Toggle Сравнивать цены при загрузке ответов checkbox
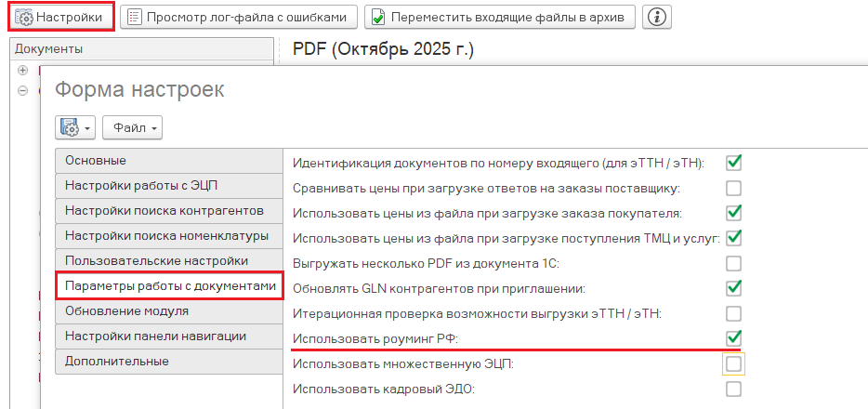 click(x=733, y=188)
